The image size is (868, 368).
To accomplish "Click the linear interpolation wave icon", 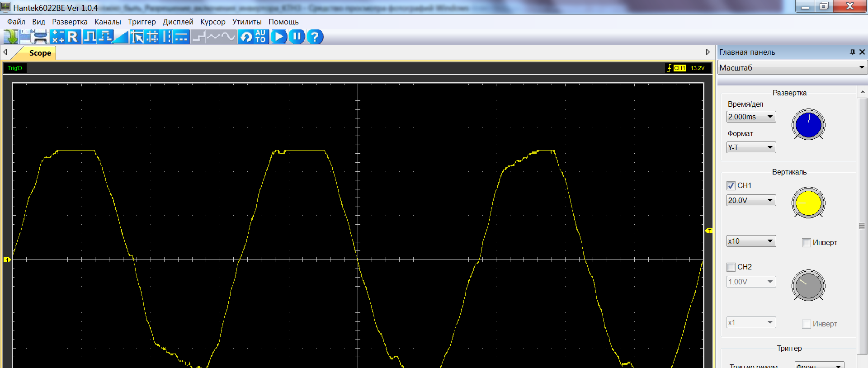I will (213, 37).
